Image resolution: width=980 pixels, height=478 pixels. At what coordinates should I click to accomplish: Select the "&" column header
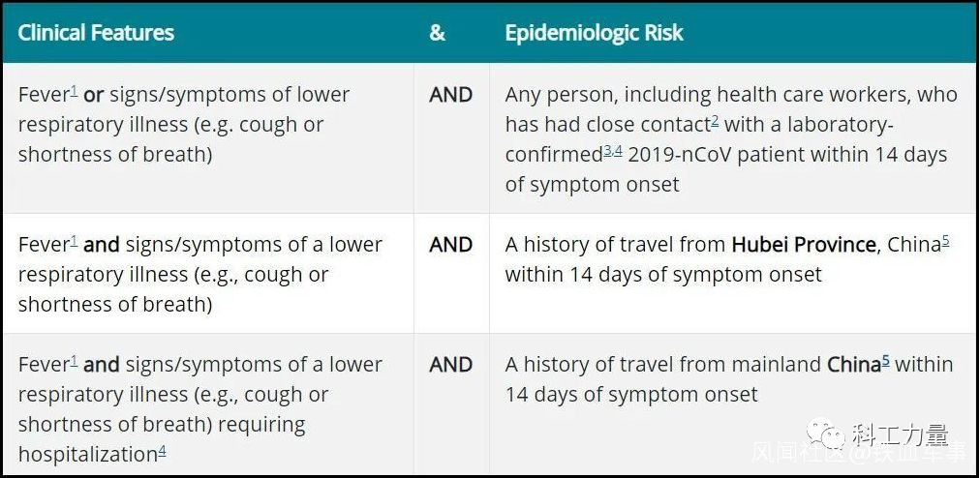point(438,33)
